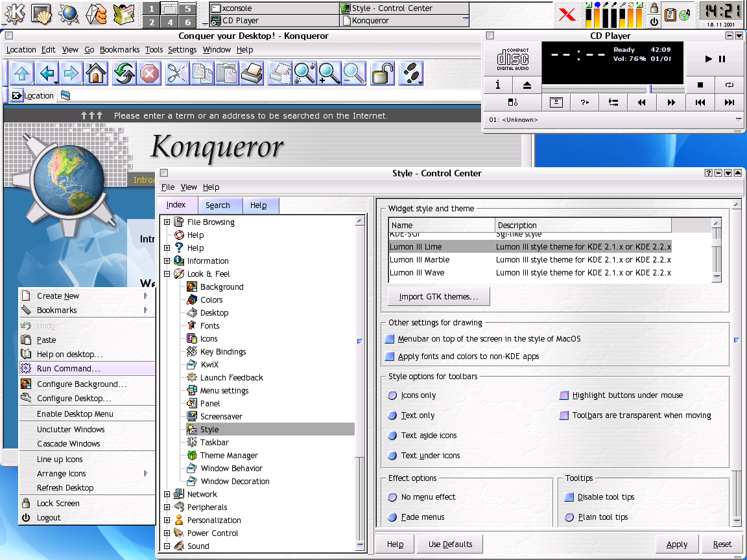The height and width of the screenshot is (560, 747).
Task: Click the magnifier with plus sign in Konqueror
Action: coord(329,73)
